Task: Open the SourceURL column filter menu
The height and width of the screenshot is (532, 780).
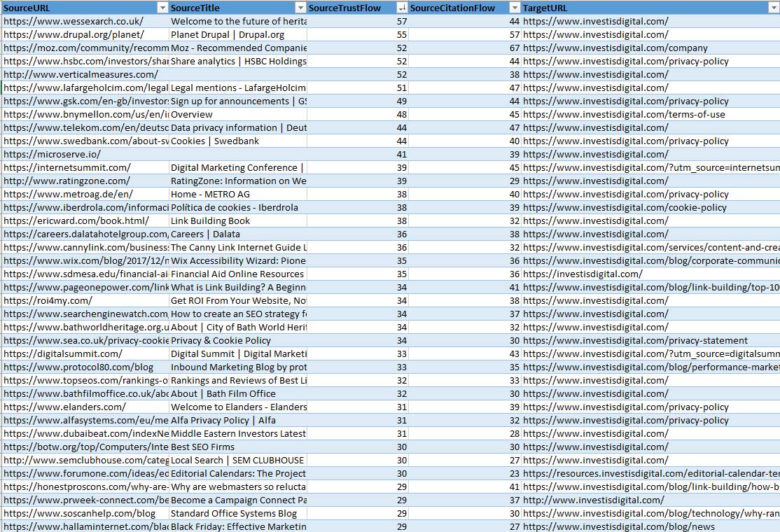Action: [162, 8]
